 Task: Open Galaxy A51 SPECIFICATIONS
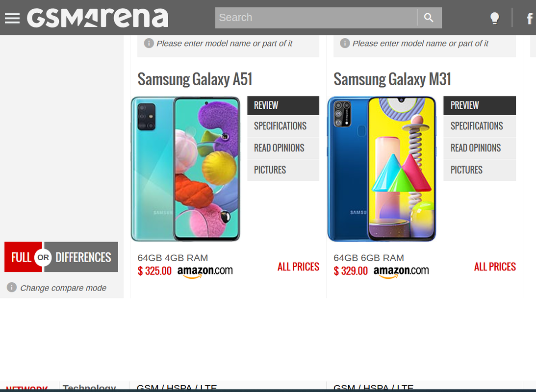[283, 126]
